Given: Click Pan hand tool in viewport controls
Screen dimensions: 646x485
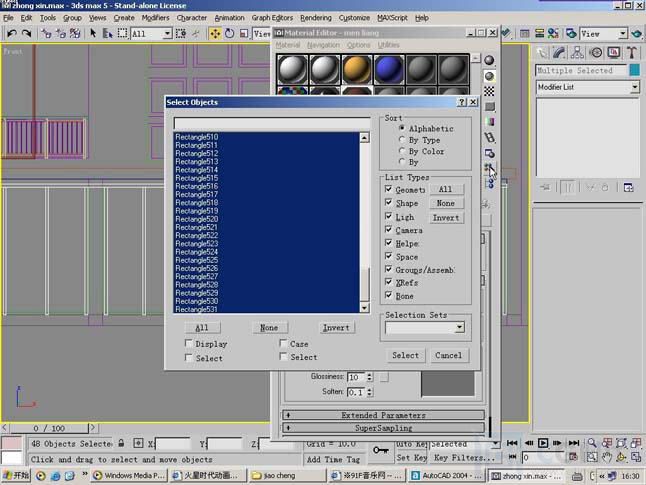Looking at the screenshot, I should click(606, 457).
